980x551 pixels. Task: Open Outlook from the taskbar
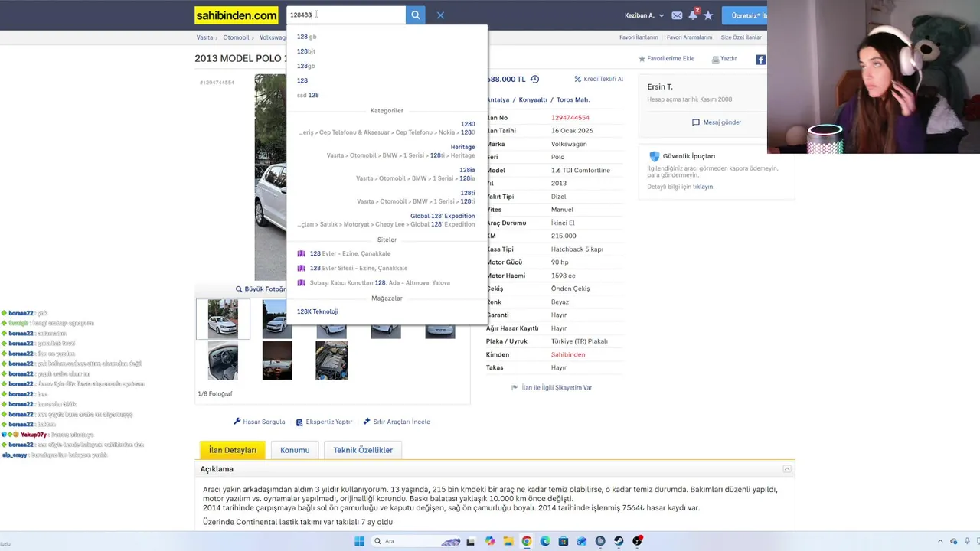pyautogui.click(x=582, y=541)
